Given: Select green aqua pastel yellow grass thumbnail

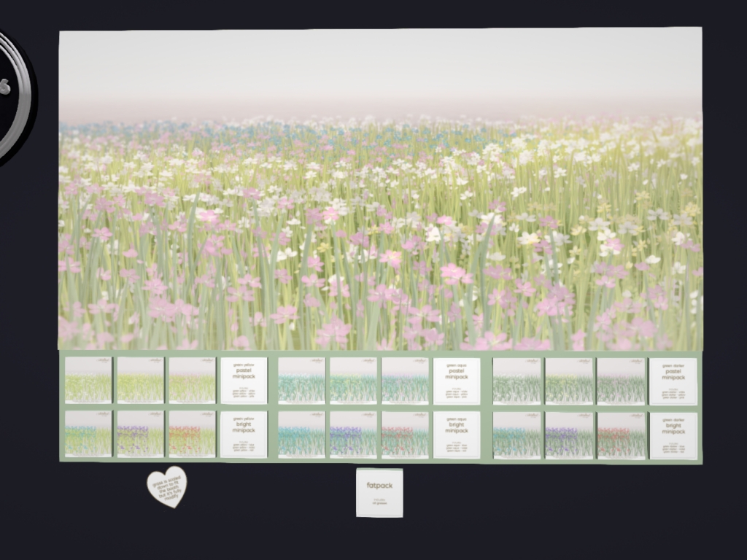Looking at the screenshot, I should pyautogui.click(x=353, y=381).
